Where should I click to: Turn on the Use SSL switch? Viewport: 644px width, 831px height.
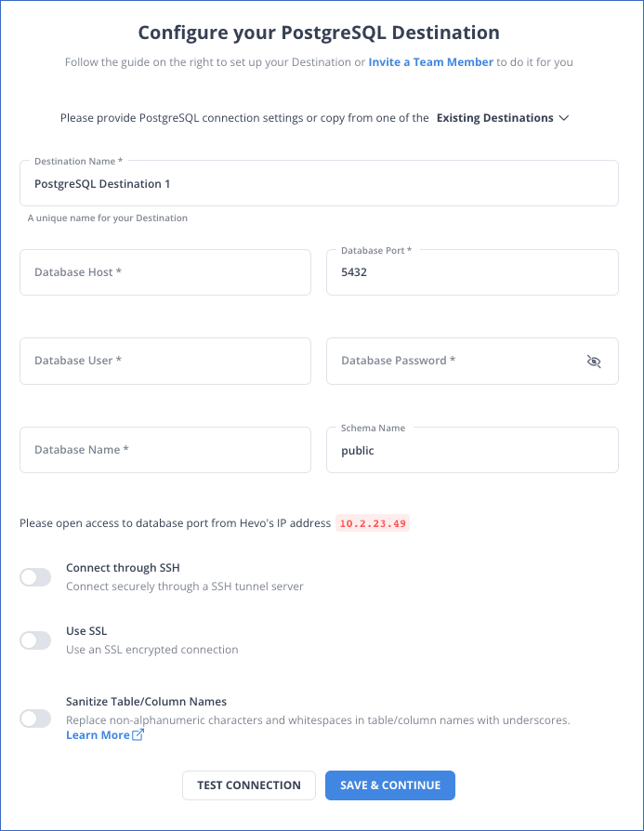[x=35, y=640]
